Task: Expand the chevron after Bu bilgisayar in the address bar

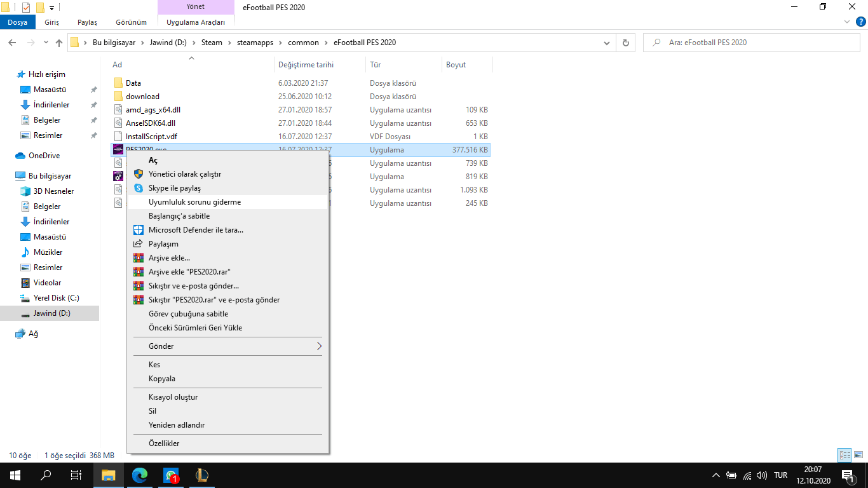Action: click(140, 43)
